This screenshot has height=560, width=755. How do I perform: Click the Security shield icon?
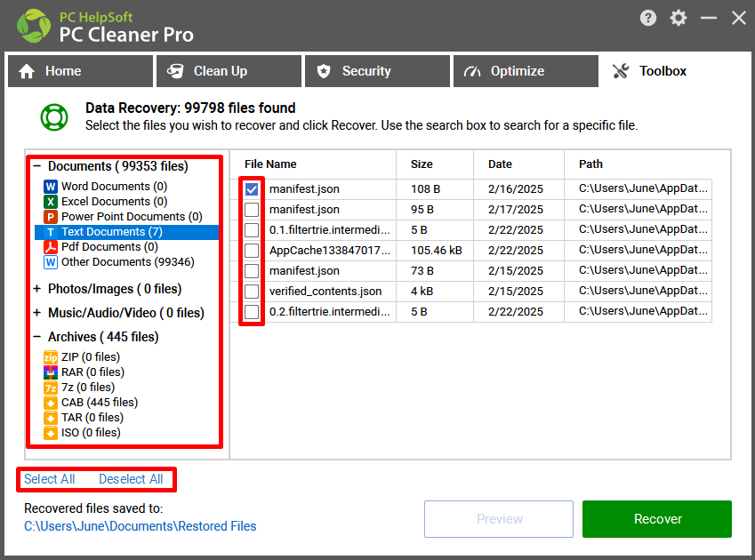(324, 71)
